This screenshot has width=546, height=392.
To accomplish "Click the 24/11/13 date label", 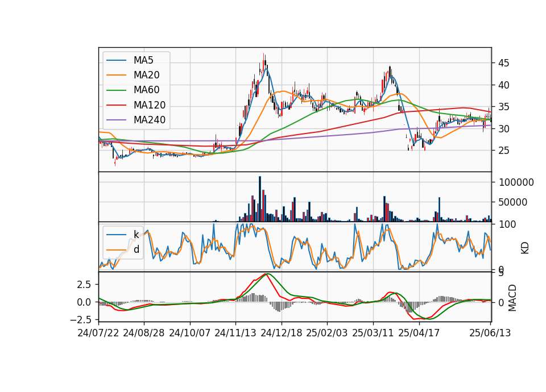I will [x=235, y=333].
